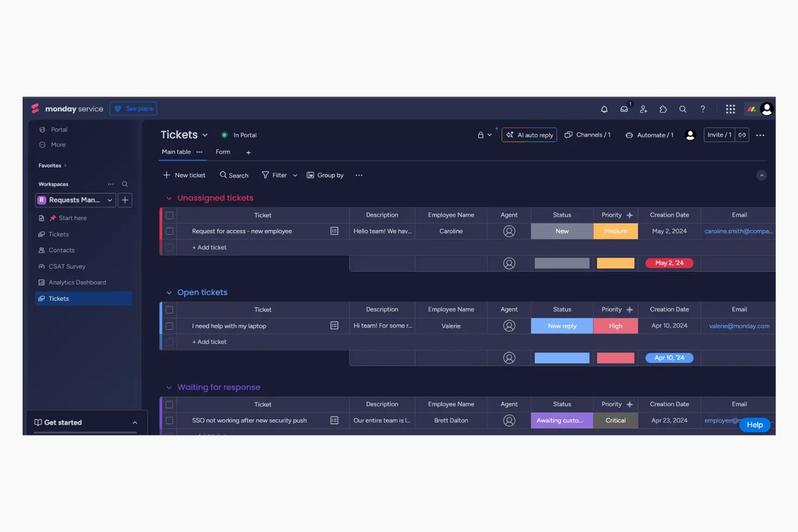798x532 pixels.
Task: Open the inbox icon with badge
Action: (624, 109)
